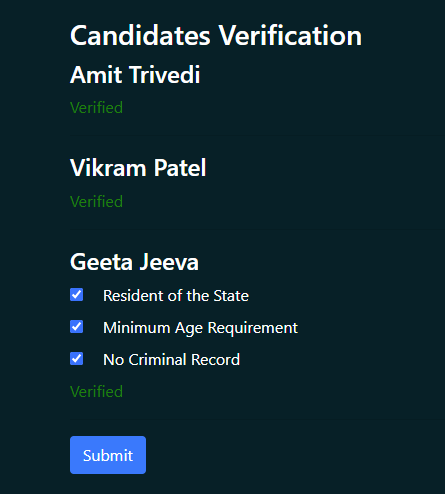The width and height of the screenshot is (445, 494).
Task: Click the No Criminal Record label text
Action: point(171,360)
